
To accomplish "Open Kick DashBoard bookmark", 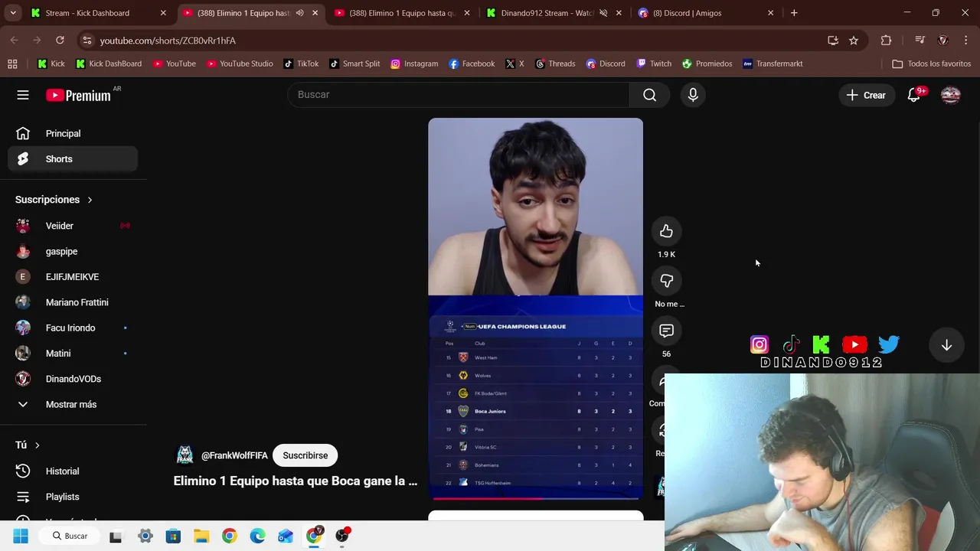I will [109, 64].
